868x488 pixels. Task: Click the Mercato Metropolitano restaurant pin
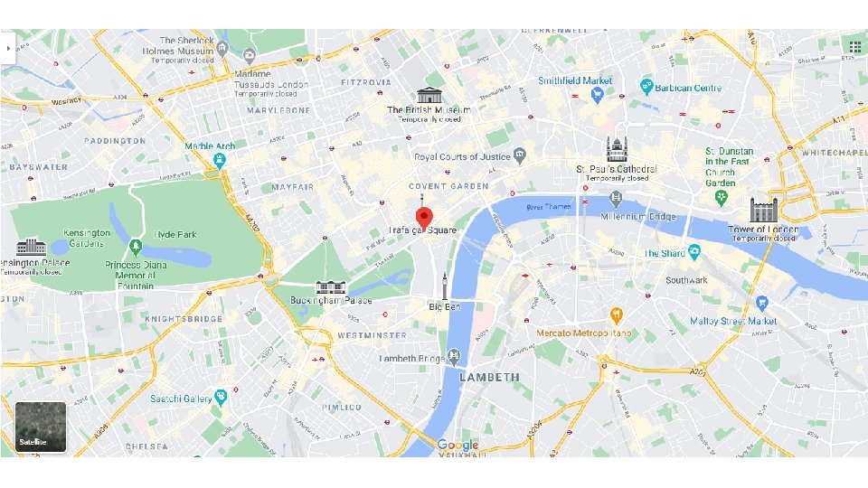[x=616, y=316]
